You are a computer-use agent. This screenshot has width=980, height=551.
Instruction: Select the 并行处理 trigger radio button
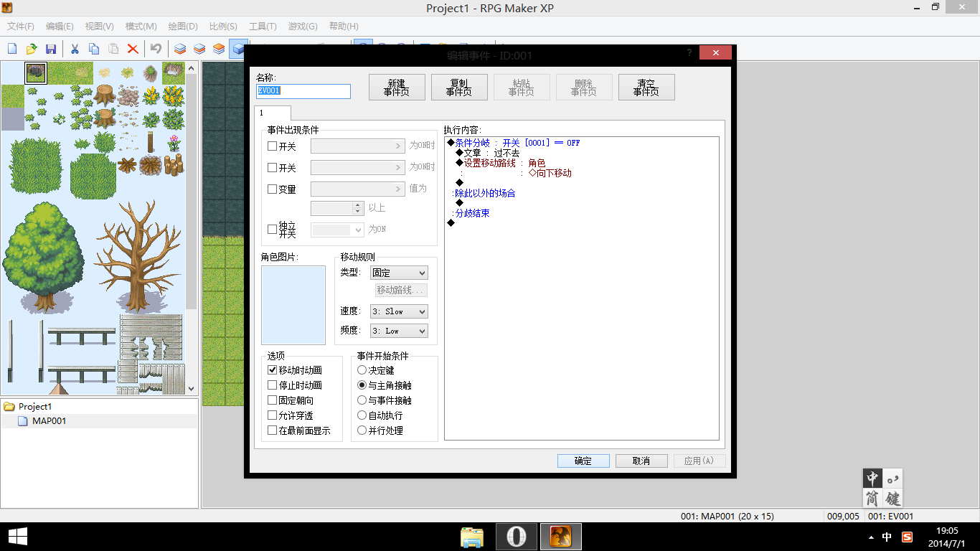362,430
